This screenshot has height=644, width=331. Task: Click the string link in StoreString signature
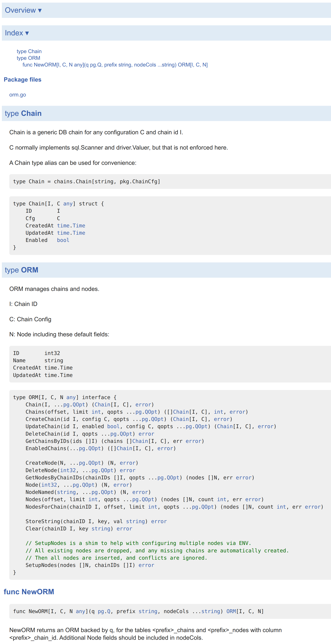coord(135,521)
